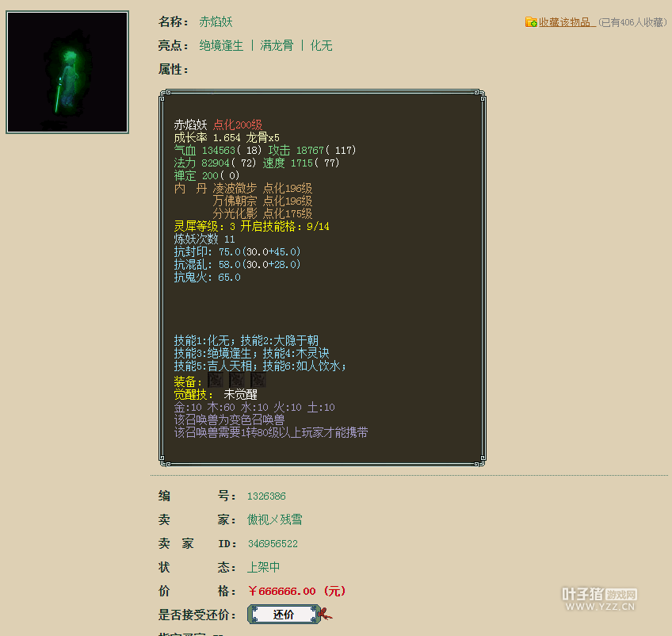672x636 pixels.
Task: Click the item number 1326386
Action: pos(266,496)
